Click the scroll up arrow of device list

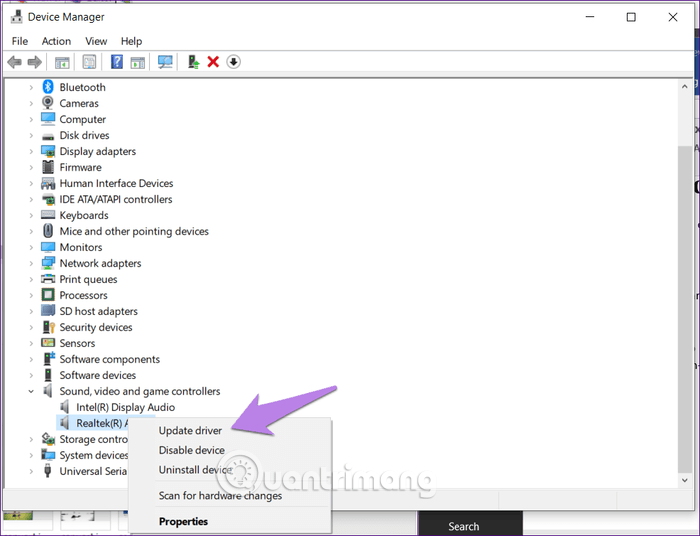click(684, 87)
